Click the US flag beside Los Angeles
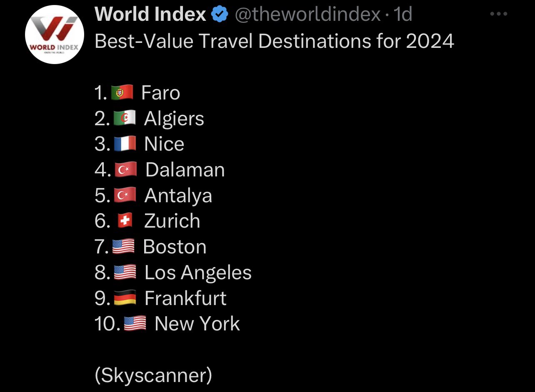This screenshot has height=392, width=535. pos(125,273)
